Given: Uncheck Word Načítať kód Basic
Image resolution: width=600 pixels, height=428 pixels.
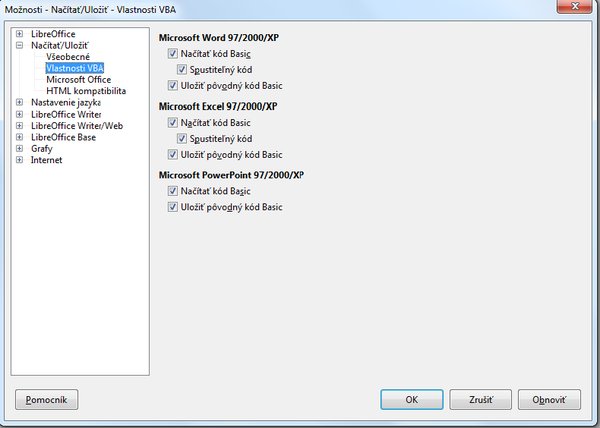Looking at the screenshot, I should [173, 54].
